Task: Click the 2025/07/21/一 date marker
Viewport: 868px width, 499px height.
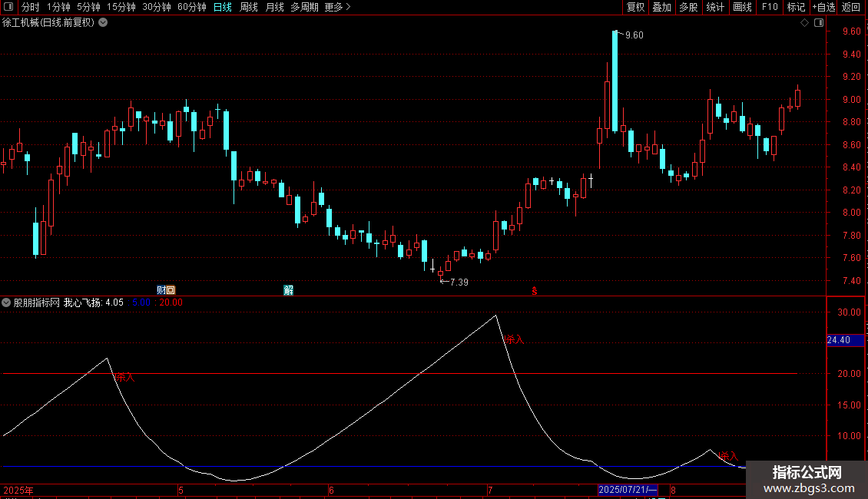Action: click(628, 490)
